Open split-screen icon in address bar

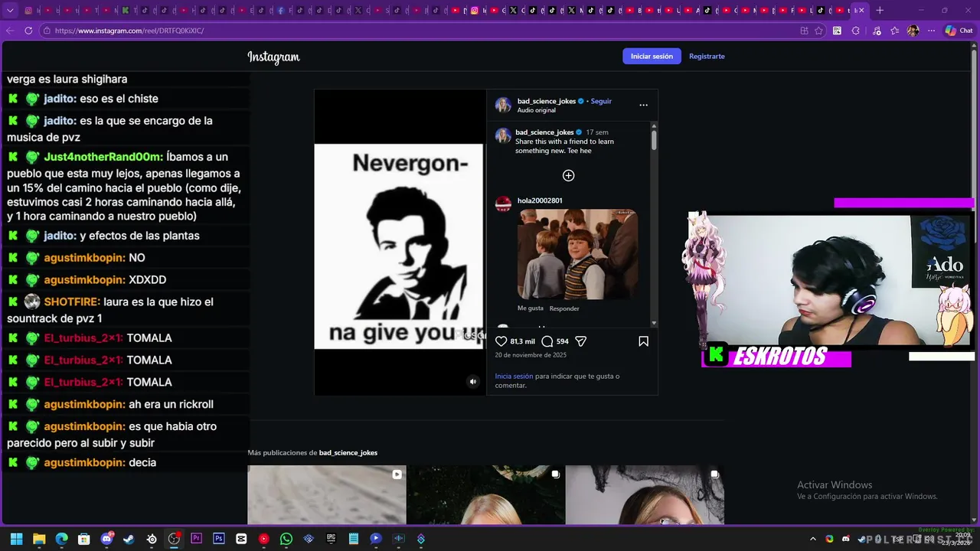(x=804, y=31)
